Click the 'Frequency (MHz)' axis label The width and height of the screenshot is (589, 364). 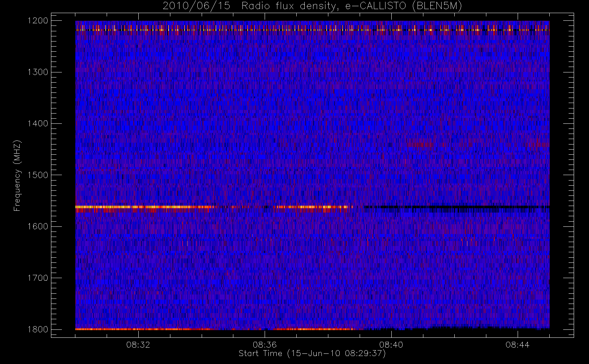coord(17,175)
